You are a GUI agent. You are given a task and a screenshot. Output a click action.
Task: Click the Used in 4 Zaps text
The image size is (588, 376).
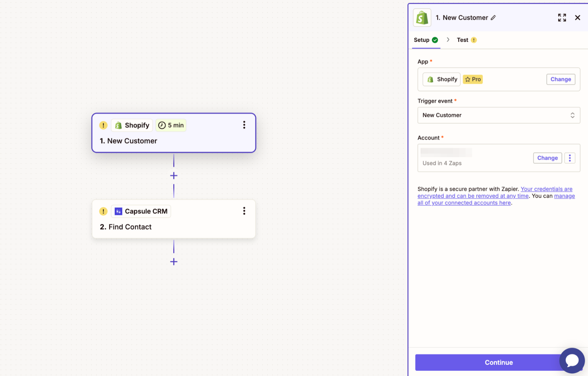(442, 163)
